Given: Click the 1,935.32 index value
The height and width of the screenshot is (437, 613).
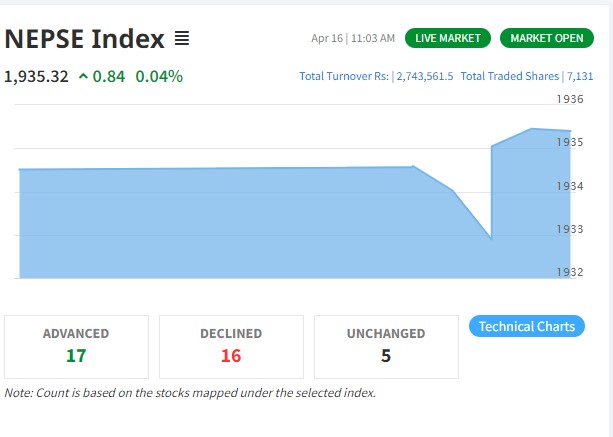Looking at the screenshot, I should [x=37, y=76].
